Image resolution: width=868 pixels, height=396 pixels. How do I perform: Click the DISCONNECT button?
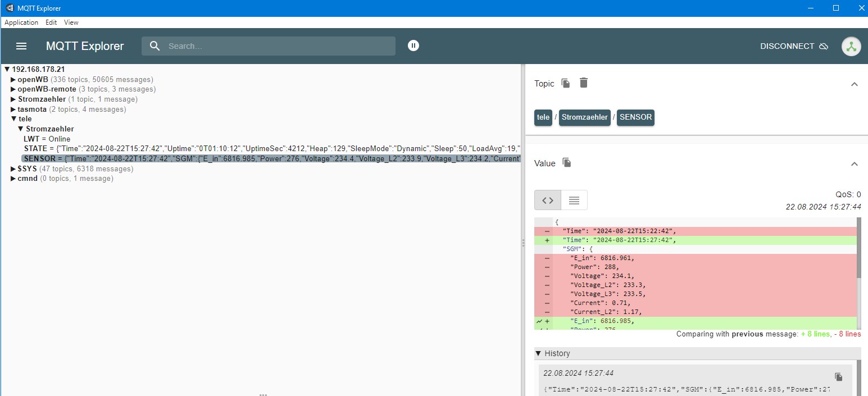coord(794,46)
